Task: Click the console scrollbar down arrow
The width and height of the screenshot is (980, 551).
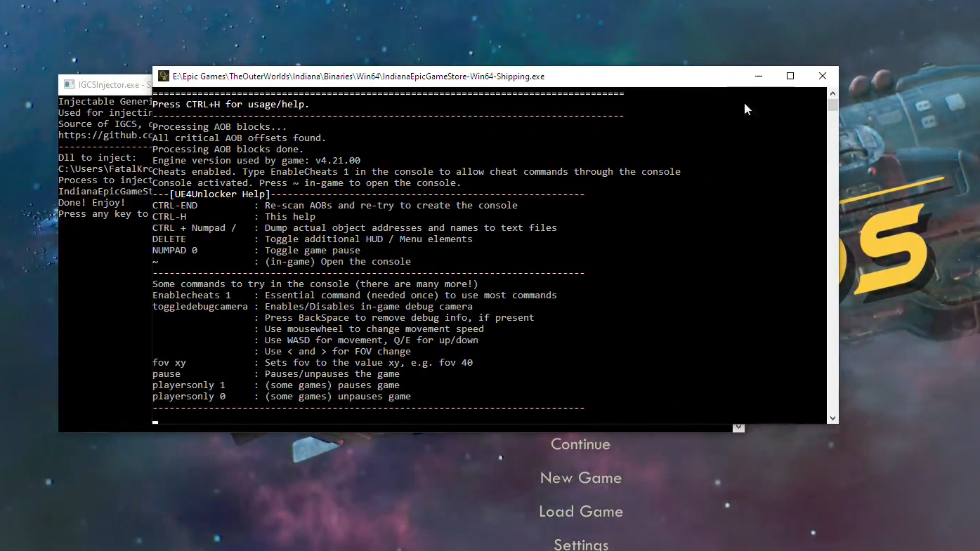Action: [832, 418]
